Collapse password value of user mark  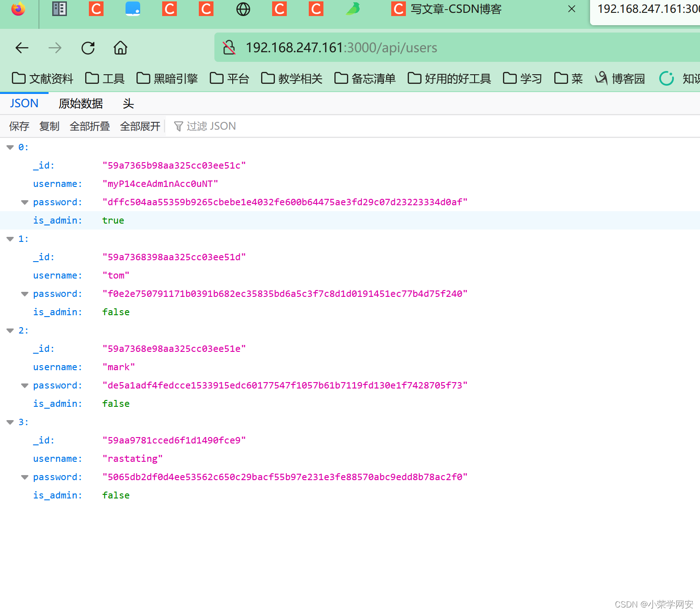point(25,386)
